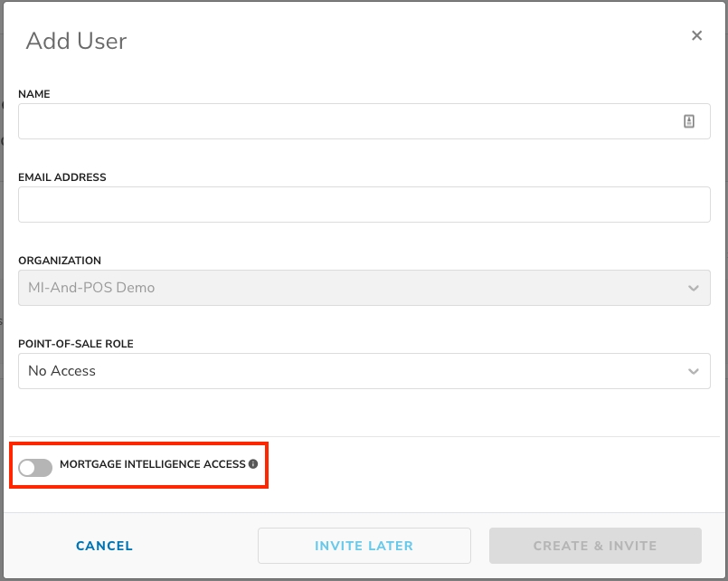Click the Create & Invite button
The image size is (728, 581).
click(x=595, y=546)
